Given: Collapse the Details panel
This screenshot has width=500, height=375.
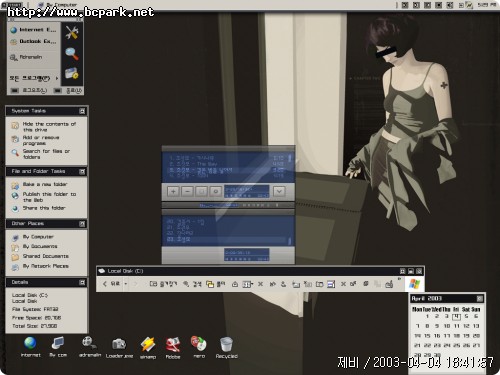Looking at the screenshot, I should tap(82, 283).
